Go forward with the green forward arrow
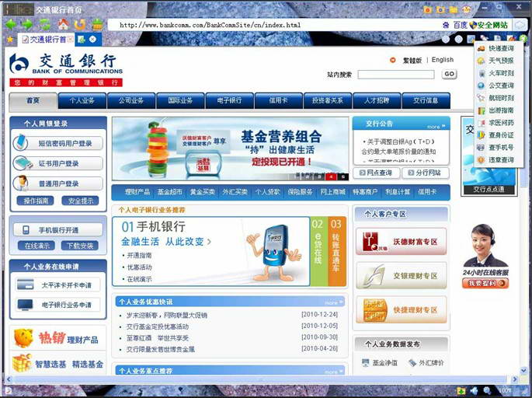 28,24
